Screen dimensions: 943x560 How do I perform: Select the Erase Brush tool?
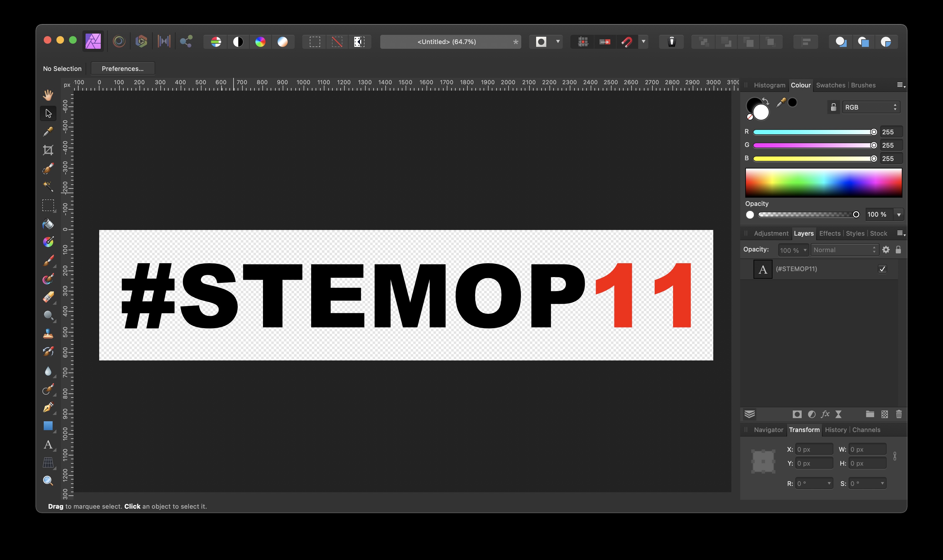click(48, 297)
